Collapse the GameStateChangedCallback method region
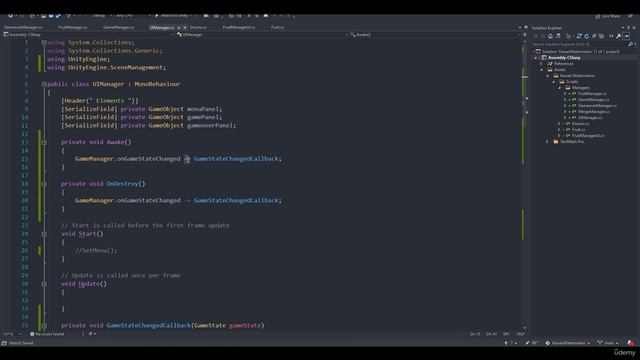Screen dimensions: 640x360 tap(44, 326)
